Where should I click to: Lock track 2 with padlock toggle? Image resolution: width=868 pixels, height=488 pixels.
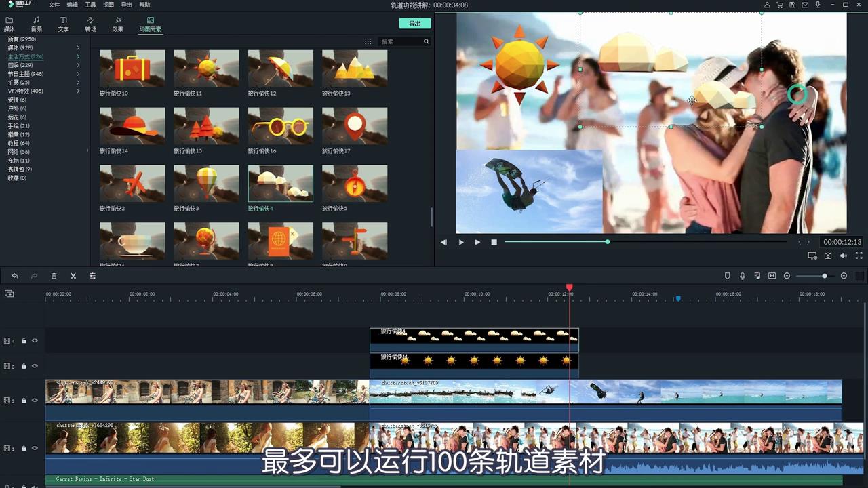point(24,401)
